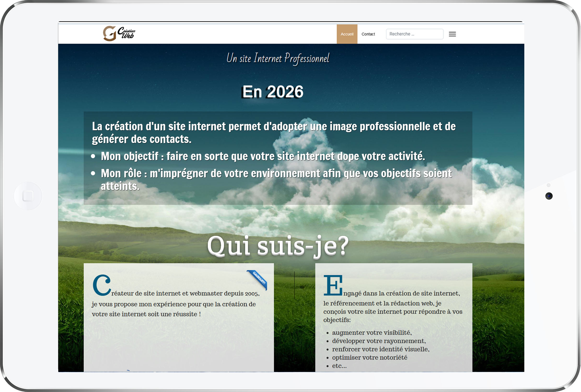
Task: Click the G Création Web logo
Action: (119, 33)
